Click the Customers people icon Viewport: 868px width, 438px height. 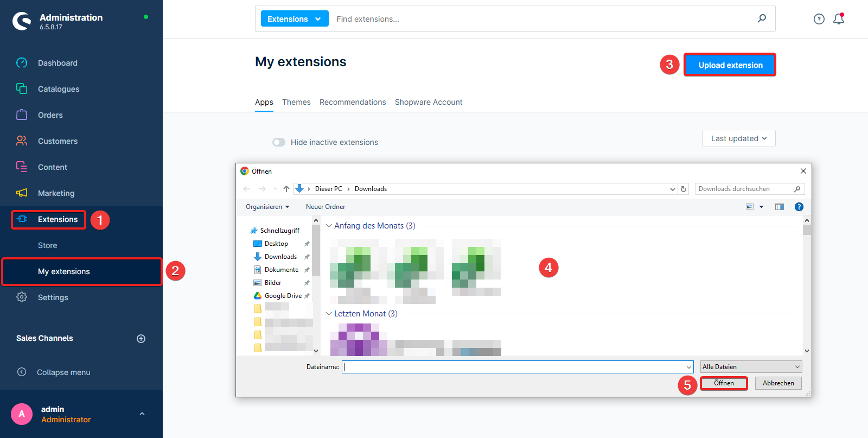point(22,141)
